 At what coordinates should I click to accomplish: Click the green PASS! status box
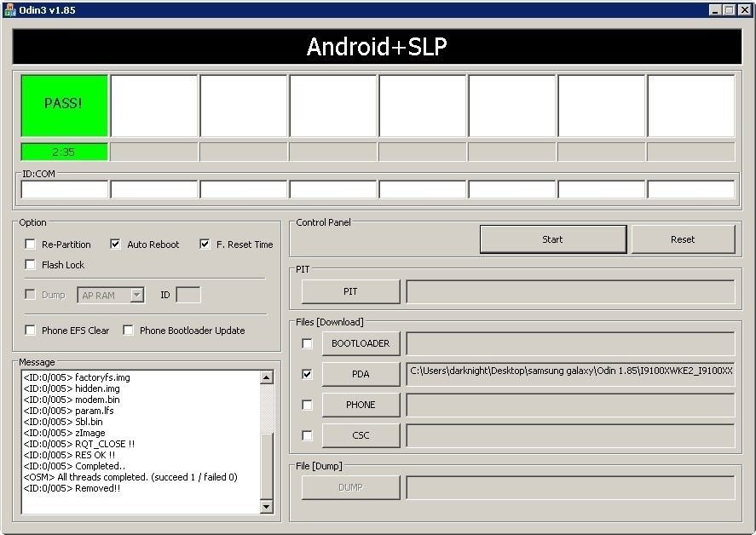(65, 106)
